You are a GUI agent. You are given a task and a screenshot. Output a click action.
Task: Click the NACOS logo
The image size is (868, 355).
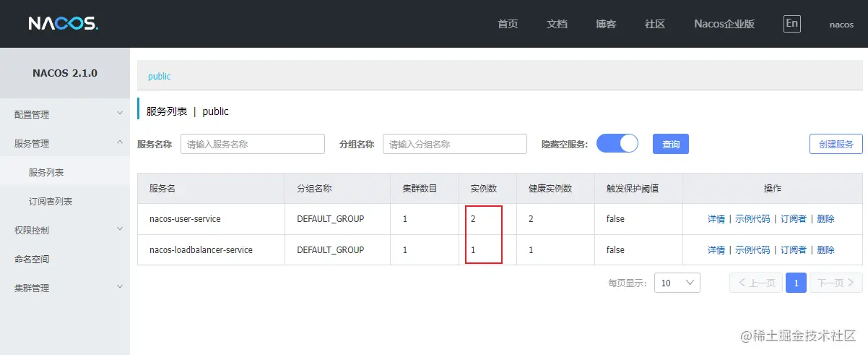pyautogui.click(x=64, y=23)
